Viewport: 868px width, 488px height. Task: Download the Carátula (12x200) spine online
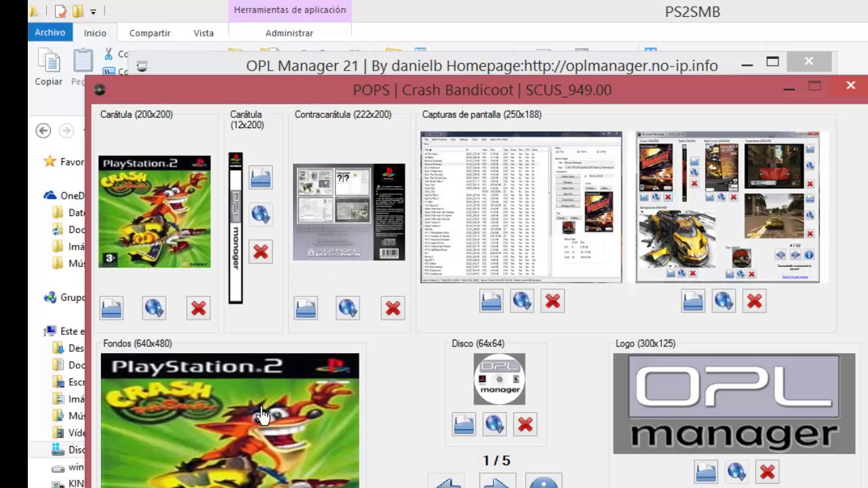click(x=260, y=215)
